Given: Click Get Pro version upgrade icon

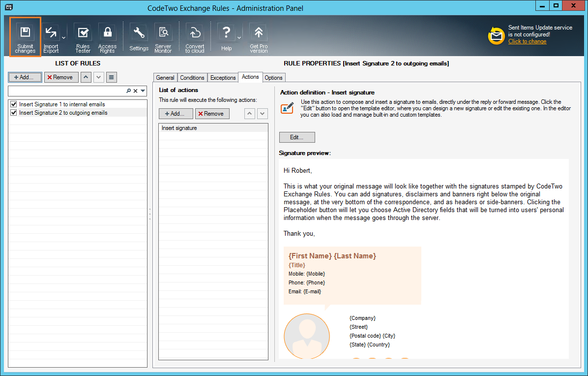Looking at the screenshot, I should [x=259, y=38].
